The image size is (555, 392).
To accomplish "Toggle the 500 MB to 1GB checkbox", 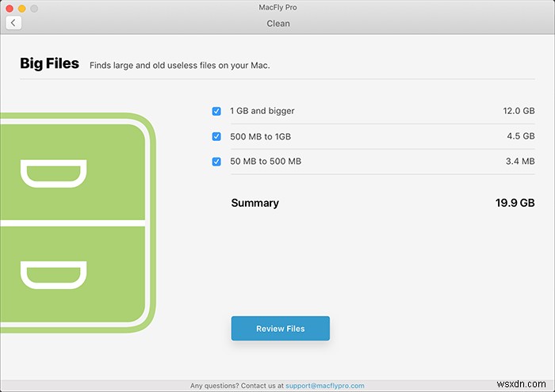I will coord(216,136).
